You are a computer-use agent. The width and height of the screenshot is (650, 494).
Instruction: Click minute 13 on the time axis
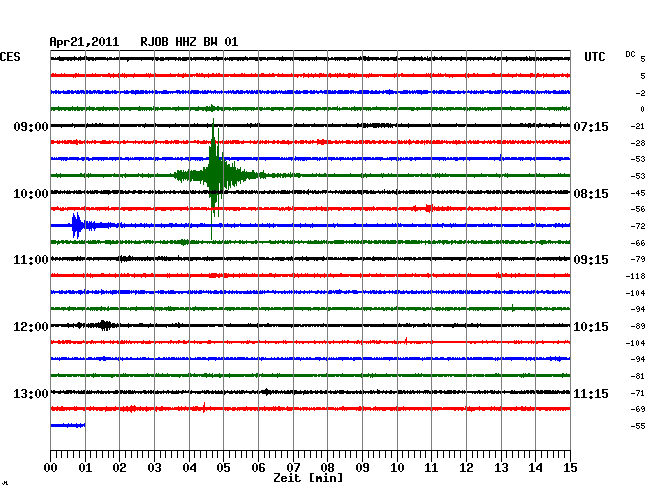pos(501,467)
